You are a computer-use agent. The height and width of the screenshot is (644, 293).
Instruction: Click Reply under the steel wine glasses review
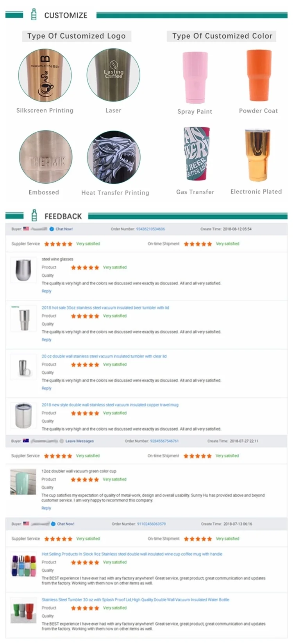click(x=46, y=291)
